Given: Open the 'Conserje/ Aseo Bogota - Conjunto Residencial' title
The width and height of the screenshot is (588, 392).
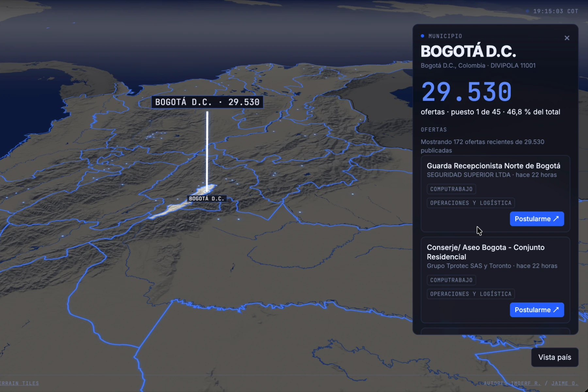Looking at the screenshot, I should tap(486, 252).
